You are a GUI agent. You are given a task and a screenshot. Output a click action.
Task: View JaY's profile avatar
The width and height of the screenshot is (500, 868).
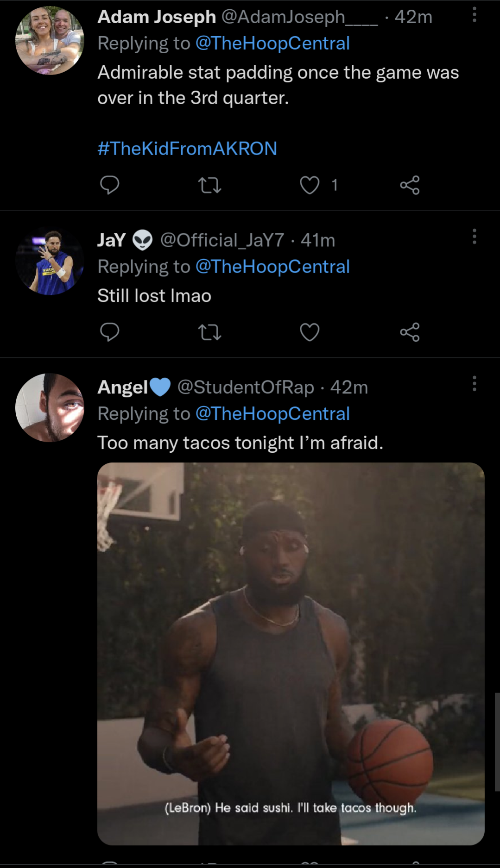tap(50, 262)
